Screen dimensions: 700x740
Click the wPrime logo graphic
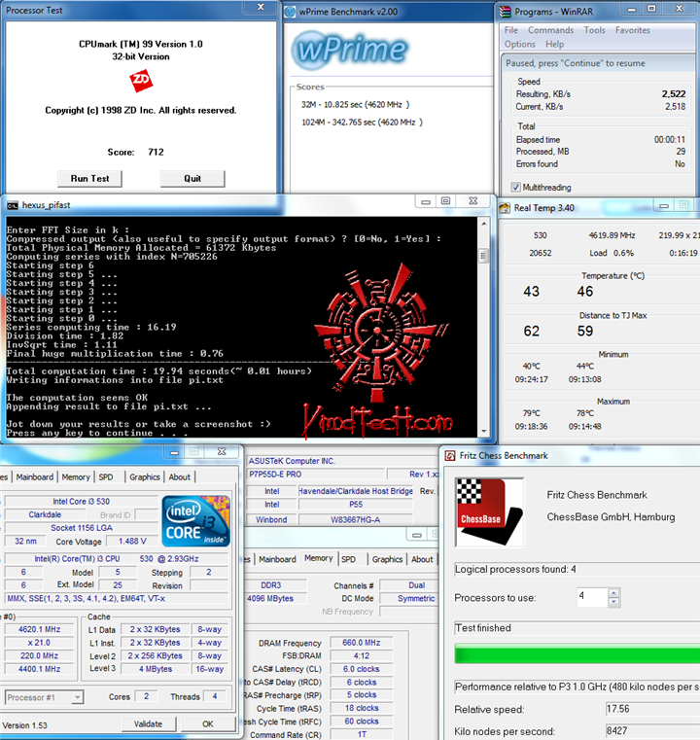tap(349, 50)
